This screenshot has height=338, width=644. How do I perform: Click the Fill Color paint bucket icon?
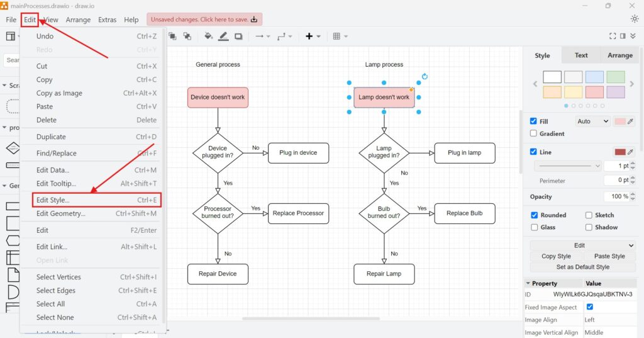(209, 37)
